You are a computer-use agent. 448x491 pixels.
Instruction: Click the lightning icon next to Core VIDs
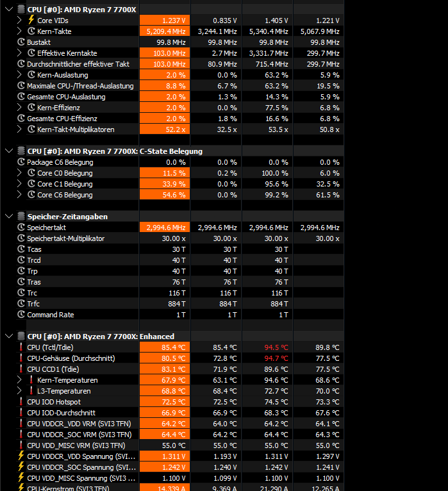pyautogui.click(x=31, y=20)
